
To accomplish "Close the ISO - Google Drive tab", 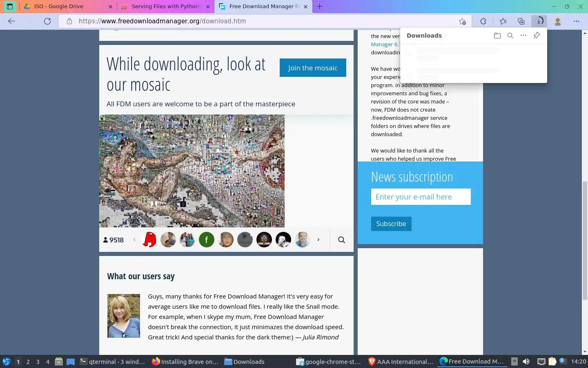I will coord(110,7).
